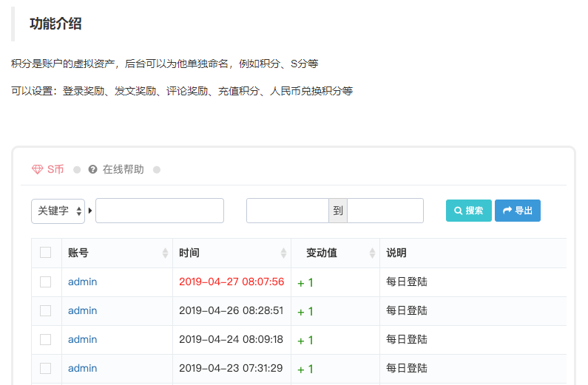588x385 pixels.
Task: Check the row dated 2019-04-26 08:28:51
Action: 46,310
